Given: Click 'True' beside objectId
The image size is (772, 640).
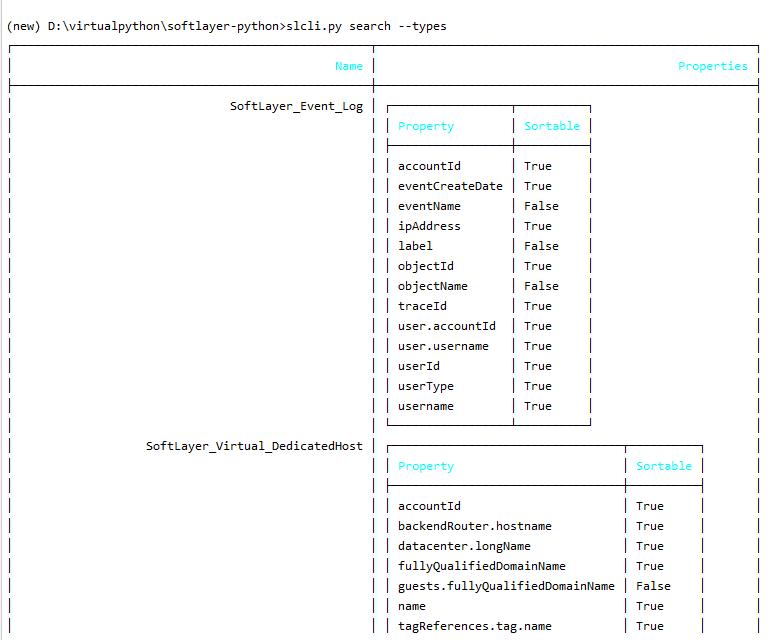Looking at the screenshot, I should click(x=538, y=266).
